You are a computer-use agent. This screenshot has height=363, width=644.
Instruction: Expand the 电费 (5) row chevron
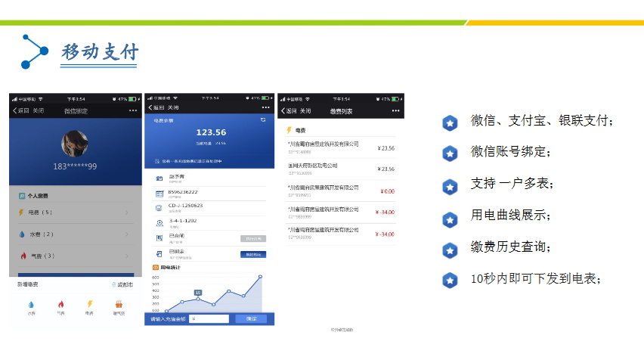tap(126, 213)
